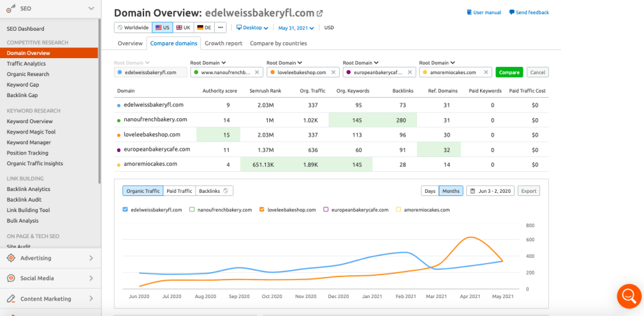The height and width of the screenshot is (316, 644).
Task: Open external link icon beside edelweissbakeryfl.com title
Action: [320, 13]
